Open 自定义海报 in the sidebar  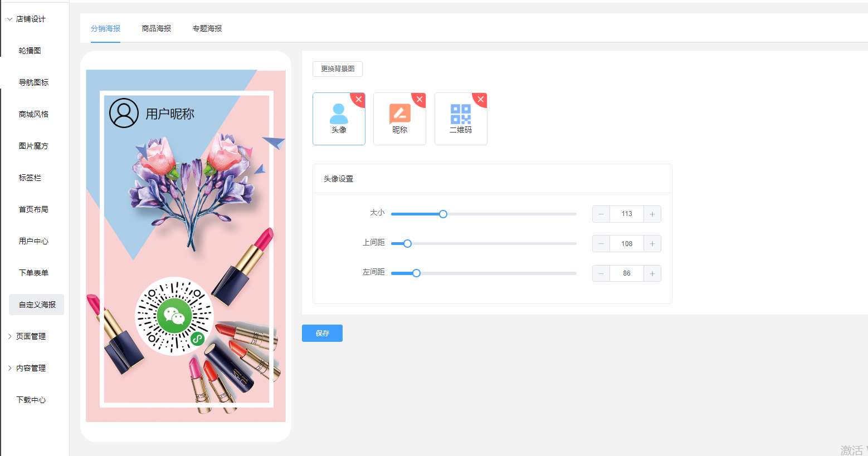tap(37, 305)
